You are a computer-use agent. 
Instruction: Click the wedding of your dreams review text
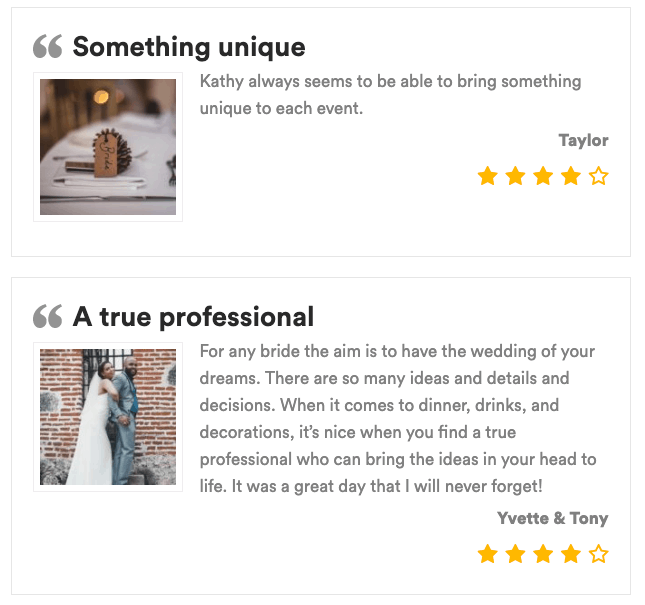click(397, 419)
